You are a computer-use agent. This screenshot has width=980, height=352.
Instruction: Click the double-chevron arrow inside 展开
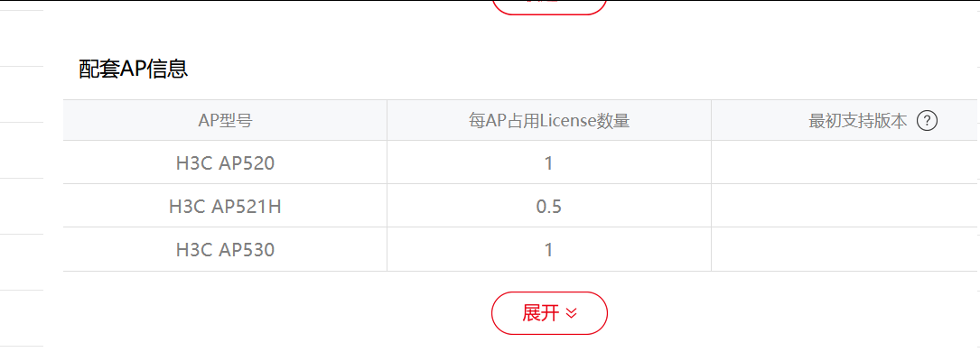click(x=571, y=313)
